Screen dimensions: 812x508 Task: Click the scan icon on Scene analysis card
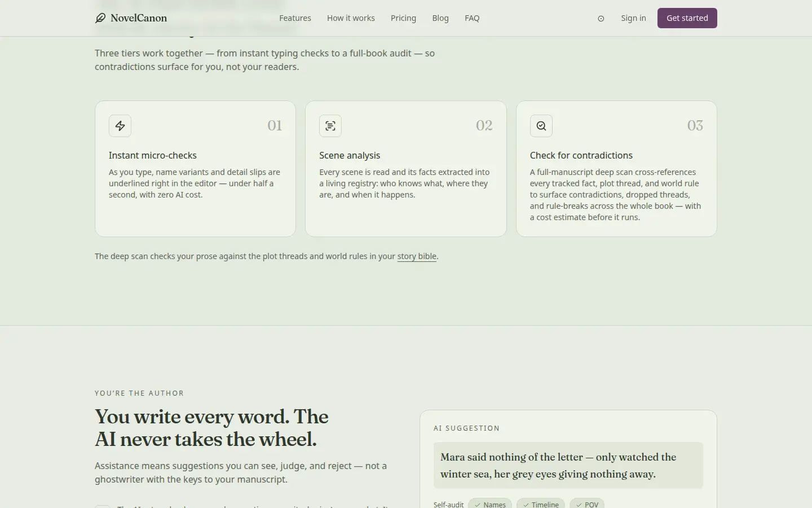pyautogui.click(x=330, y=126)
